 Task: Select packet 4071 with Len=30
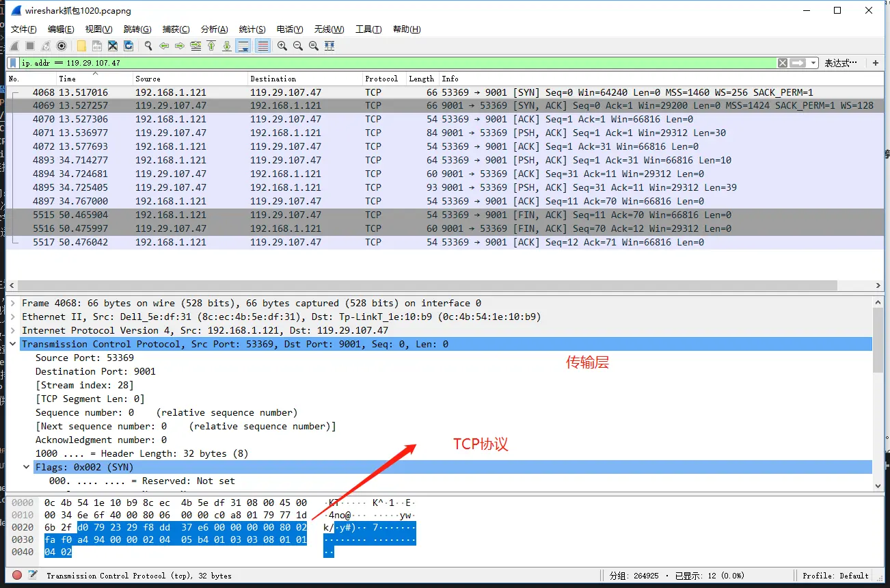point(444,133)
